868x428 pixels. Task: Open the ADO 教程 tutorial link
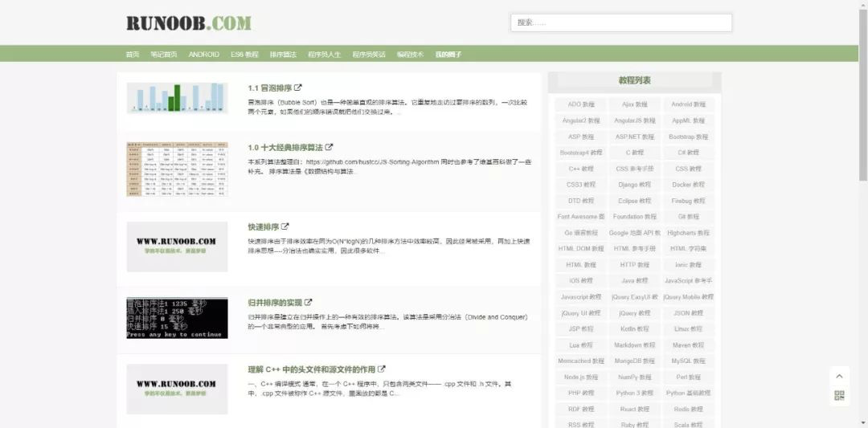tap(581, 104)
